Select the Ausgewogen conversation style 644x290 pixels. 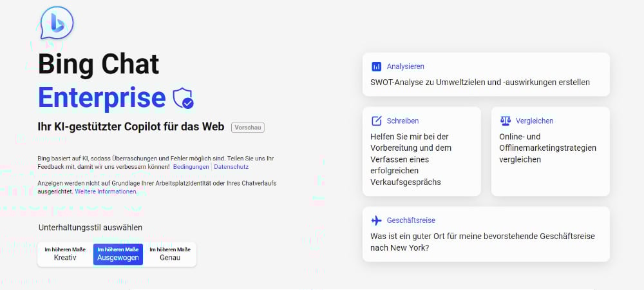(118, 255)
